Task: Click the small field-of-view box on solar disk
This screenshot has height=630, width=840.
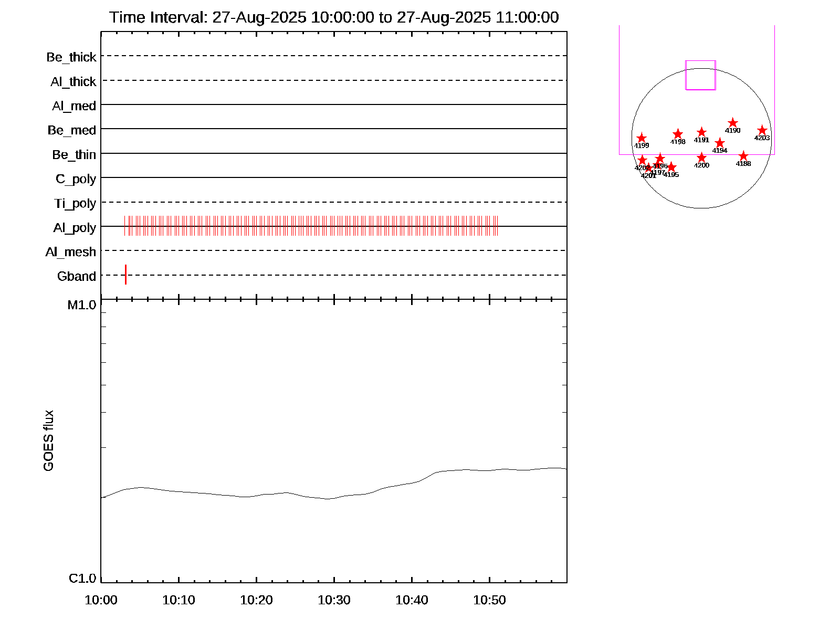Action: point(700,75)
